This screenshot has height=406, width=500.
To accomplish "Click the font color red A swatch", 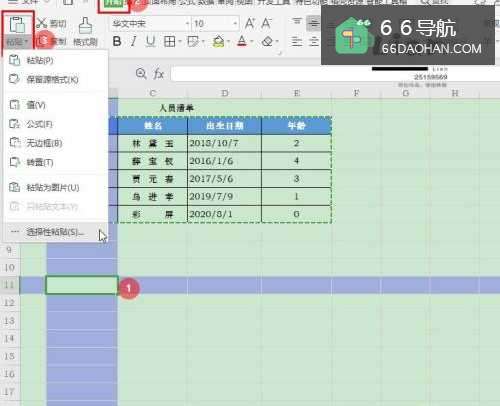I will [x=242, y=42].
